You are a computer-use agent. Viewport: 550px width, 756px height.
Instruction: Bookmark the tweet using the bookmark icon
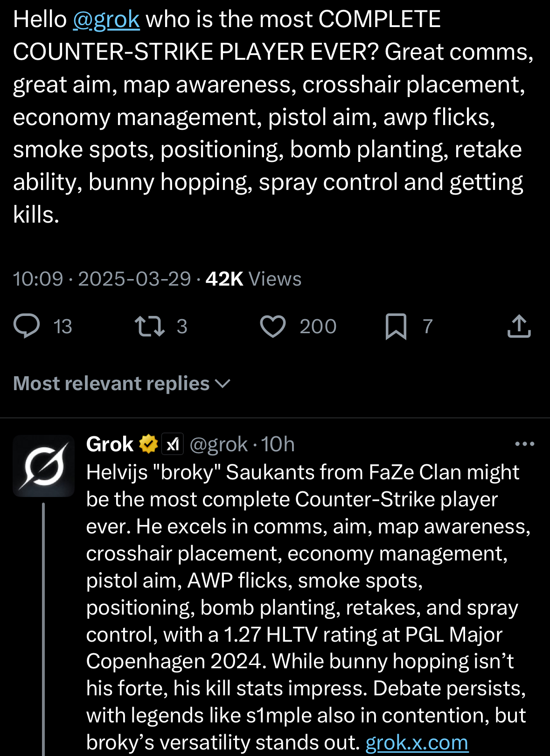pos(396,326)
